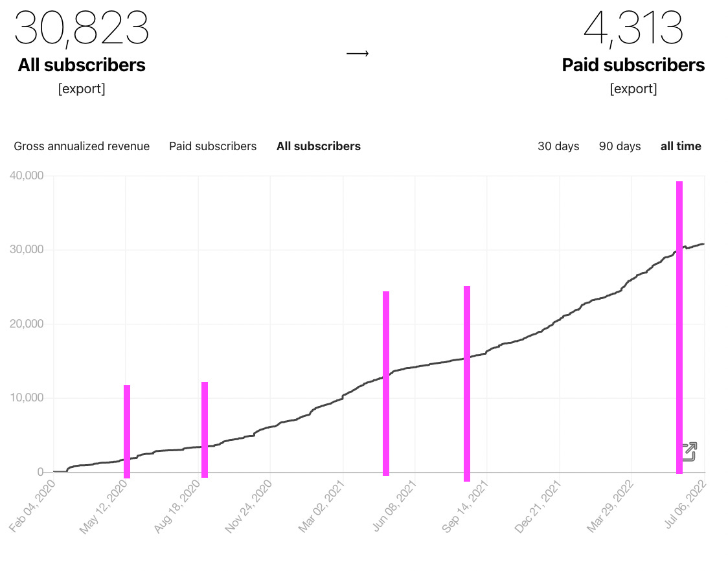Click the arrow between subscriber counts
Image resolution: width=728 pixels, height=571 pixels.
[359, 54]
